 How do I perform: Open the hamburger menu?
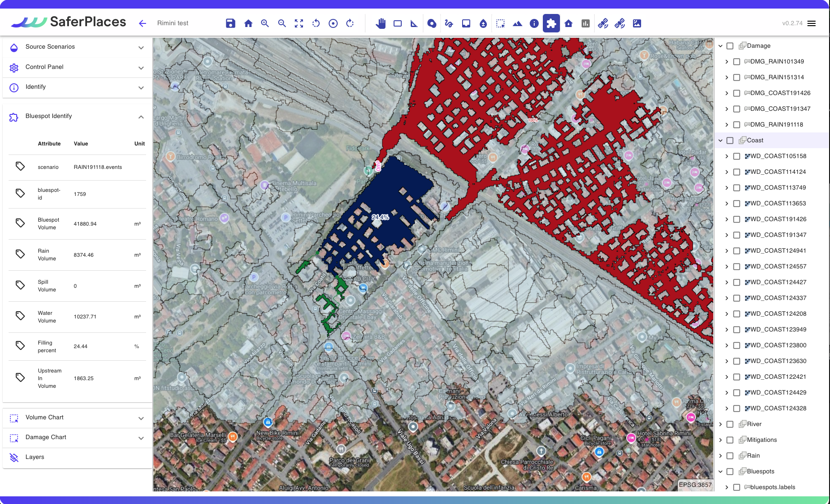click(812, 23)
